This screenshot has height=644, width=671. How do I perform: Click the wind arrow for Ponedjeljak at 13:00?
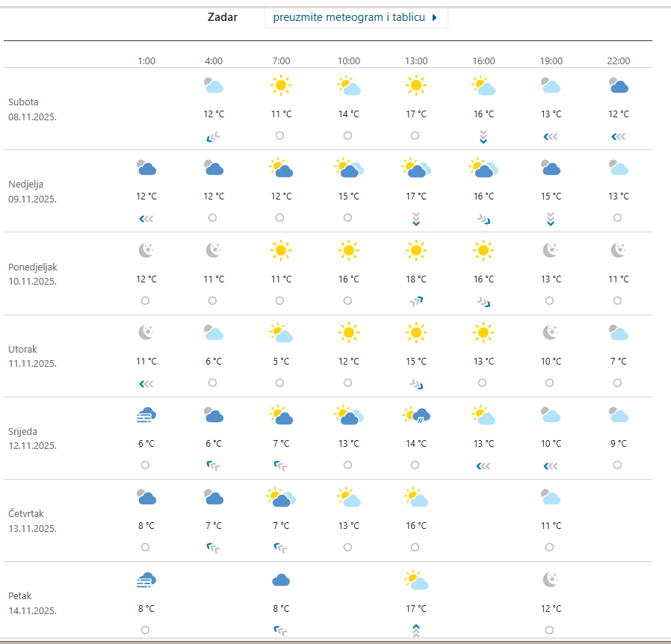[416, 301]
